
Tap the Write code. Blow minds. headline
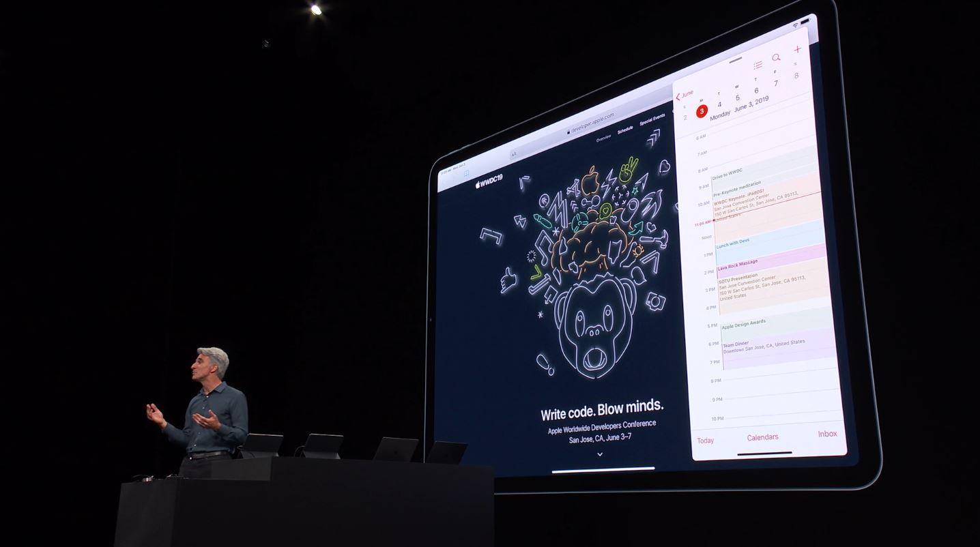click(x=602, y=411)
